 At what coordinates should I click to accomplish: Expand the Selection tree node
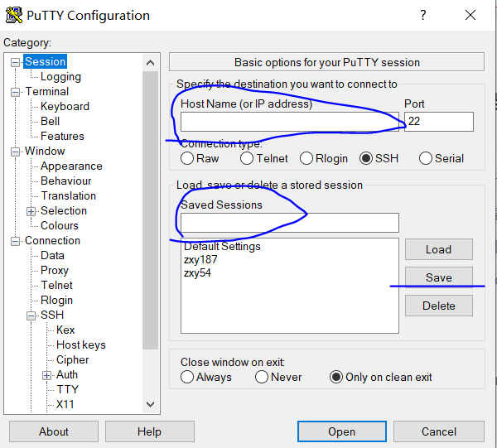click(31, 211)
